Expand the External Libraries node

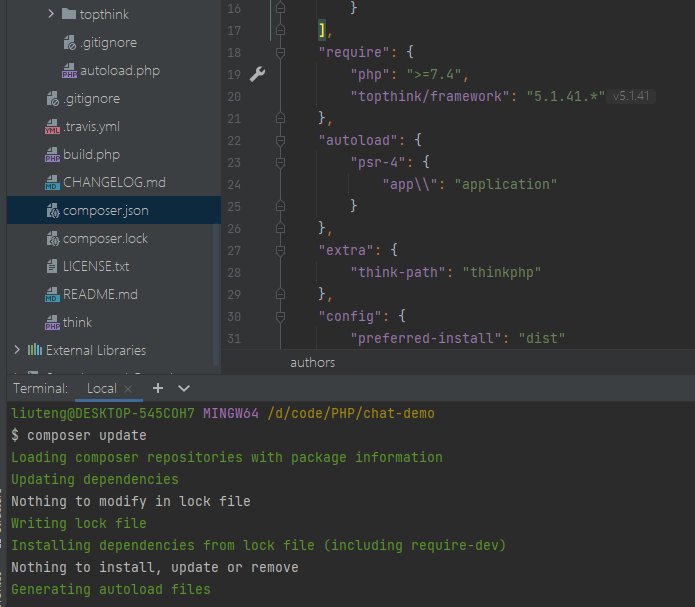click(17, 350)
